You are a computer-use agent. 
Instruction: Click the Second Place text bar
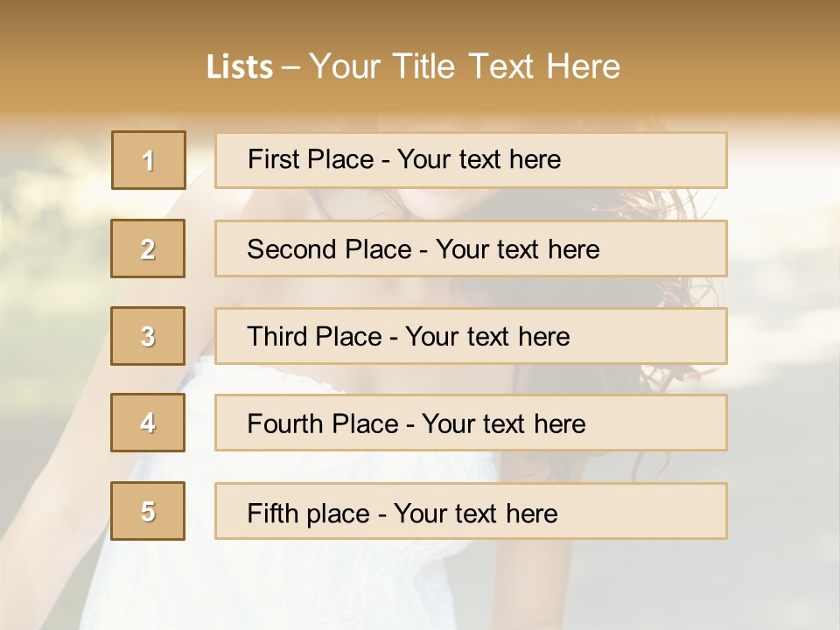tap(471, 248)
